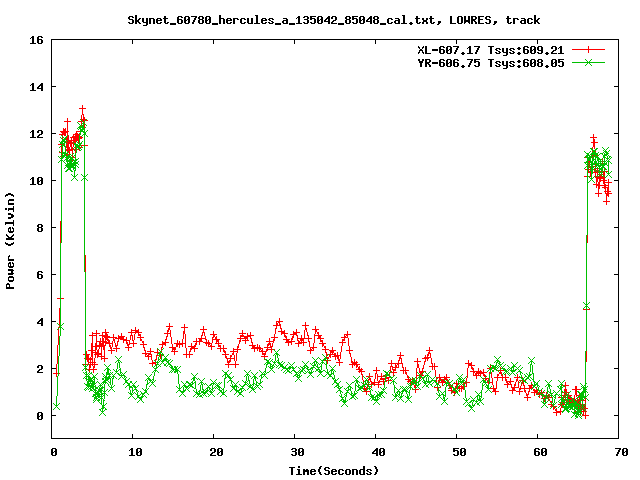
Task: Click x-axis tick label 30
Action: pos(297,452)
